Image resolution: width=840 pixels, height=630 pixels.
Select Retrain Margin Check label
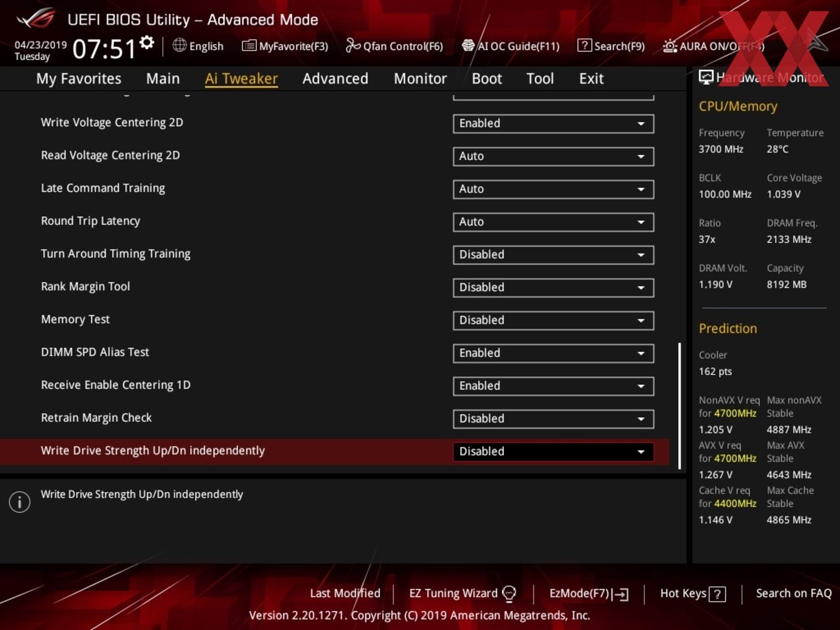(x=96, y=418)
